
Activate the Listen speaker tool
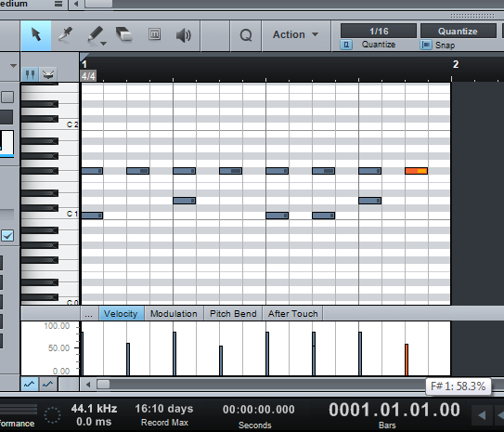click(x=184, y=35)
